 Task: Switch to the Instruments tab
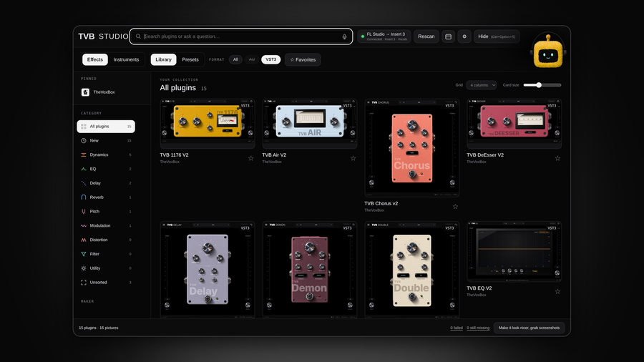point(126,59)
